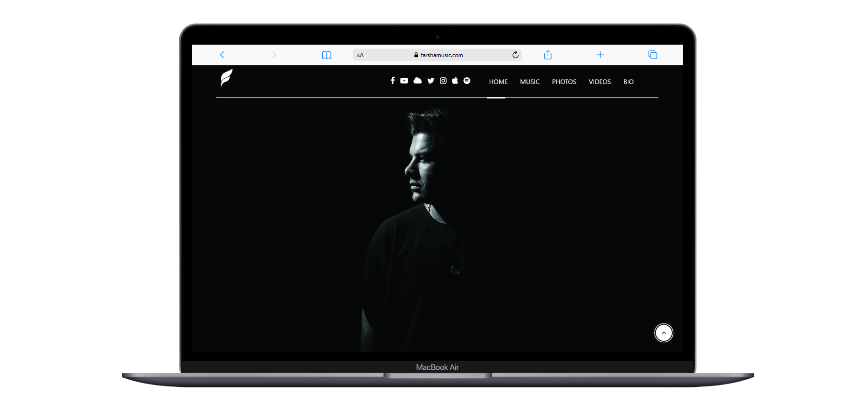Open the YouTube social icon
Viewport: 868px width, 409px height.
click(404, 81)
